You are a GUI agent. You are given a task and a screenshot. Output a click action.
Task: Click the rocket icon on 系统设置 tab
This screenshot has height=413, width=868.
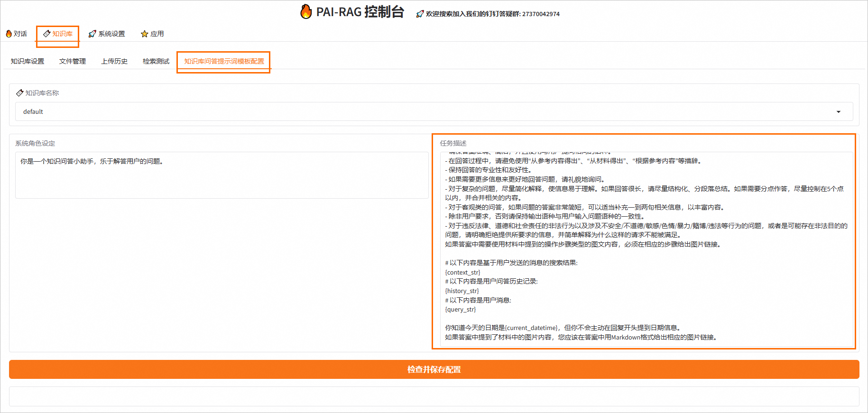click(92, 34)
